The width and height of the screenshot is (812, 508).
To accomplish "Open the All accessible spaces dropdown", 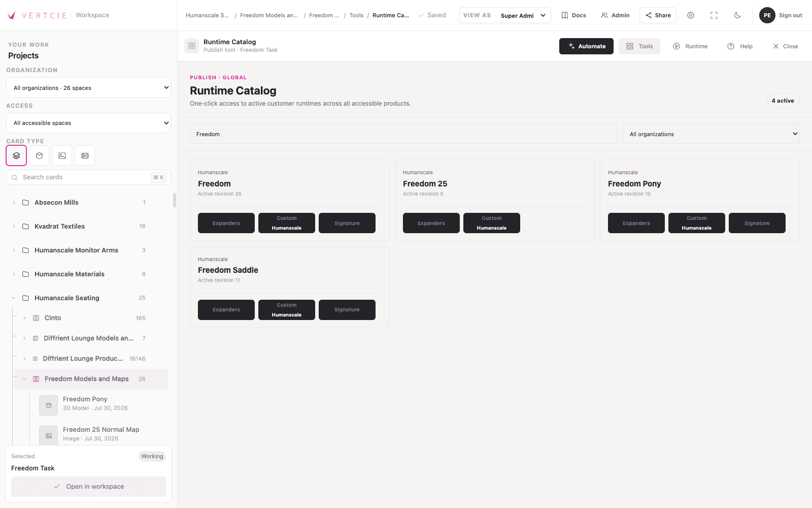I will tap(88, 123).
